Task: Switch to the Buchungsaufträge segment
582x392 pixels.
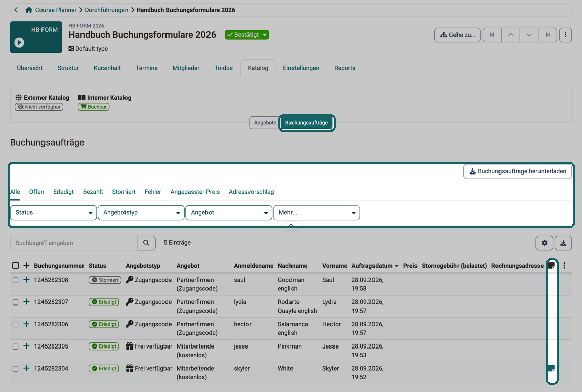Action: tap(307, 123)
